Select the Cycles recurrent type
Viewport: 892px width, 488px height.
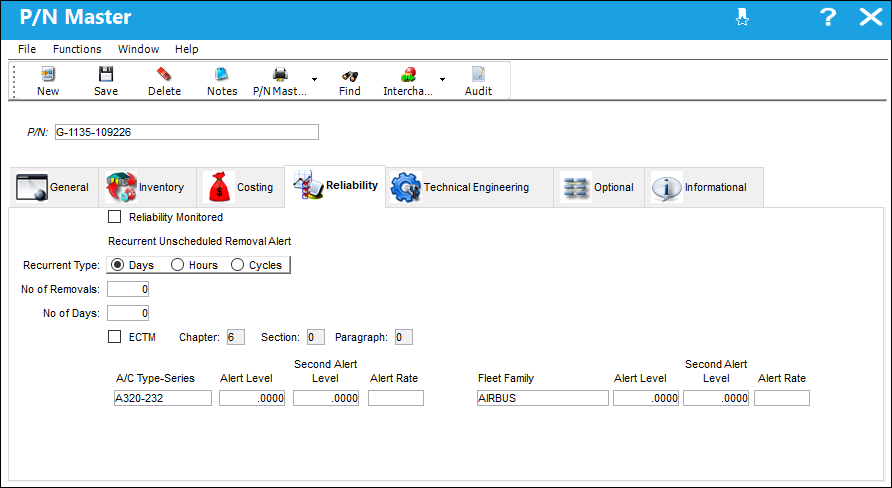(237, 265)
